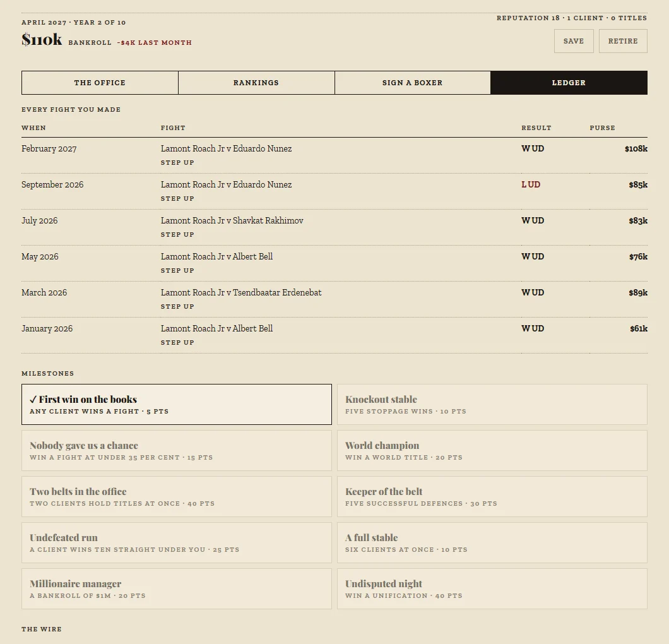Click the $85k purse value
669x644 pixels.
point(638,184)
